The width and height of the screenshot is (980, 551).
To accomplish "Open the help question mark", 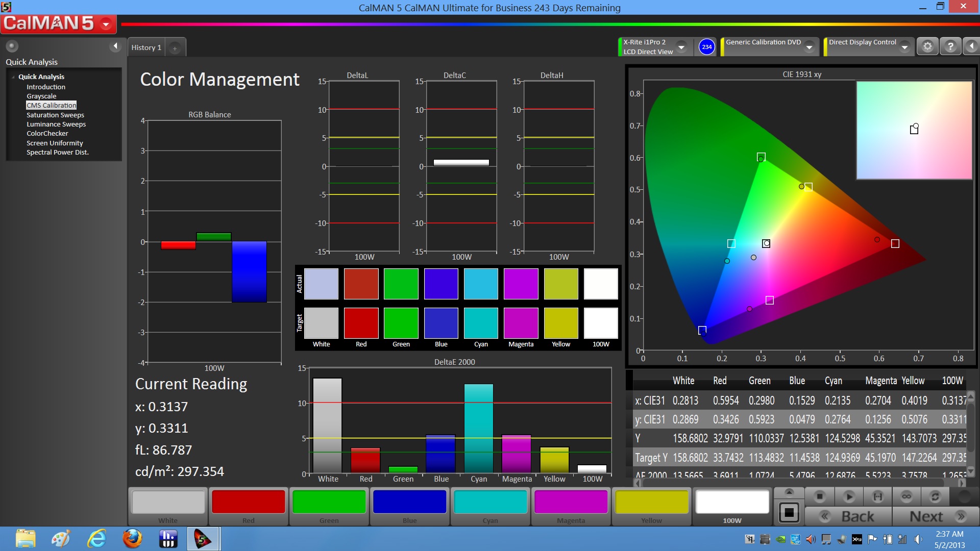I will [950, 46].
